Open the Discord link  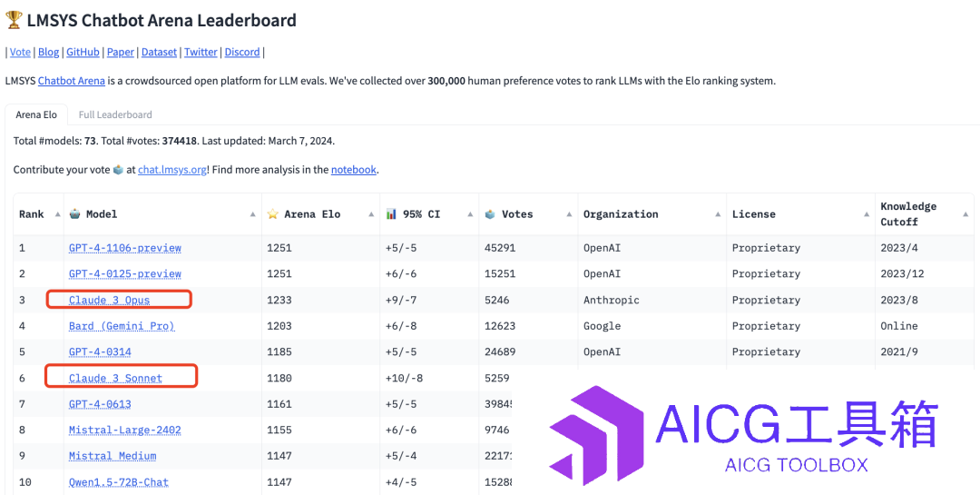242,52
